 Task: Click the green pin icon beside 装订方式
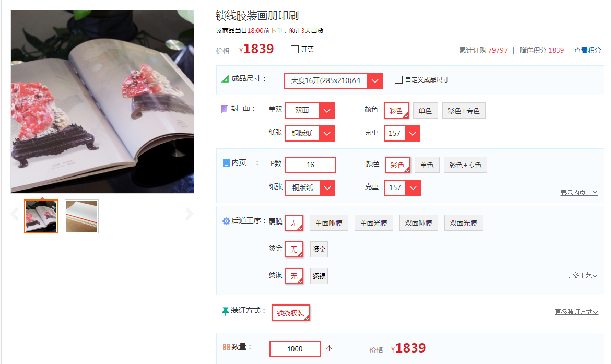[x=225, y=311]
